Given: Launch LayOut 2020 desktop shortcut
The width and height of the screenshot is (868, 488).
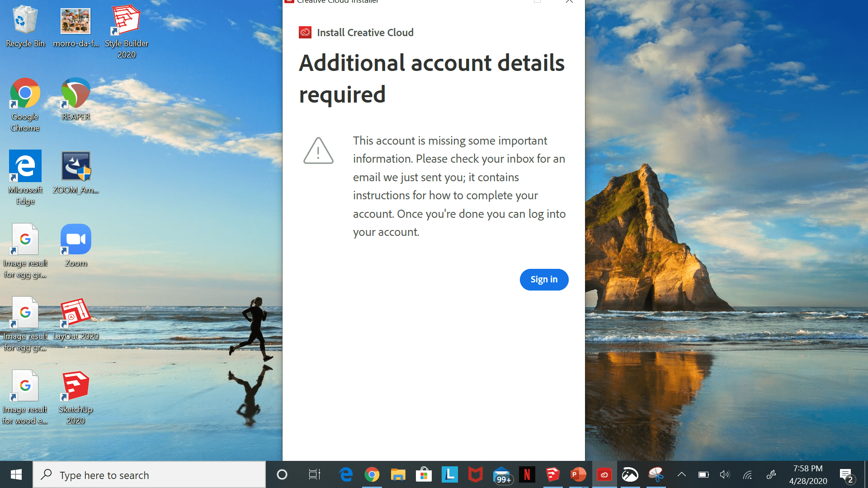Looking at the screenshot, I should (76, 319).
